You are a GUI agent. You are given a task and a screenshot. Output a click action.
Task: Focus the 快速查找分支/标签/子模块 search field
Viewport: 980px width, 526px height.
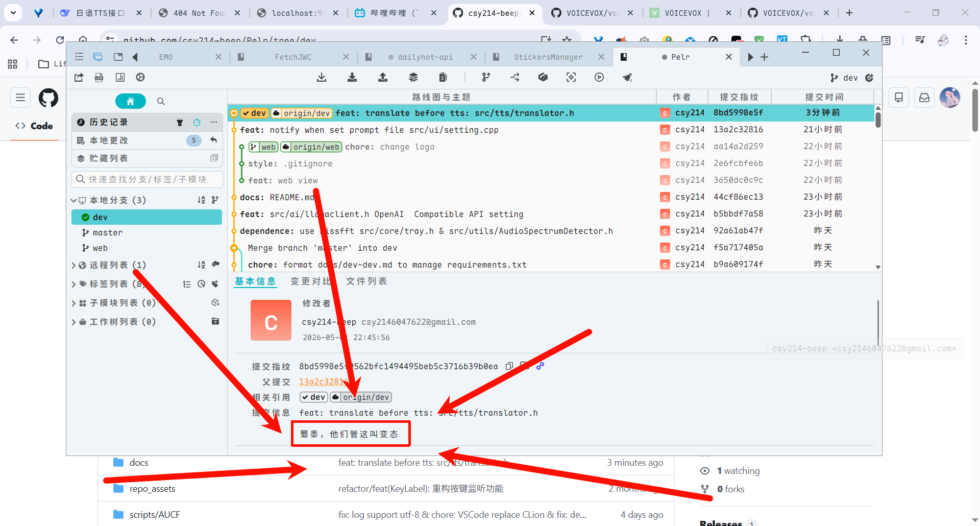coord(147,179)
